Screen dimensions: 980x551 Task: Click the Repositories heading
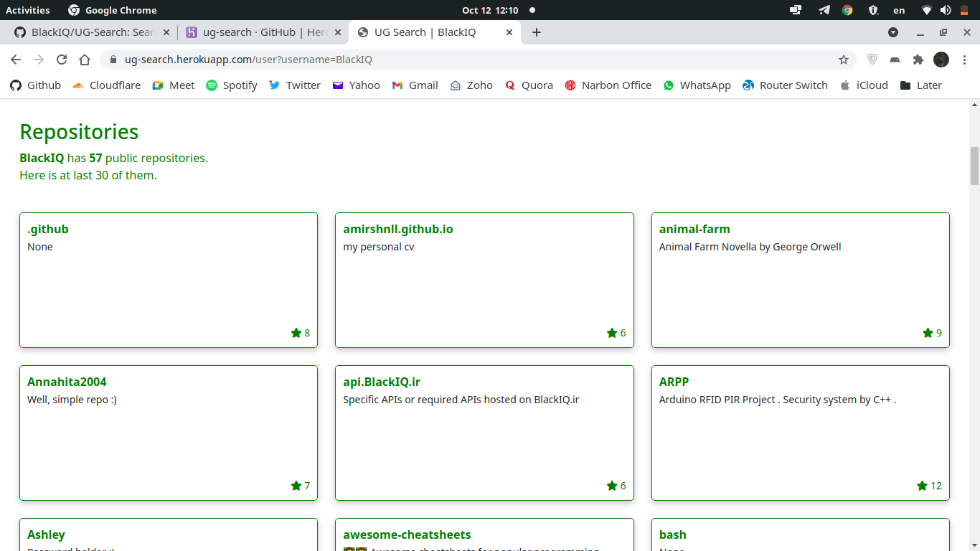tap(79, 132)
